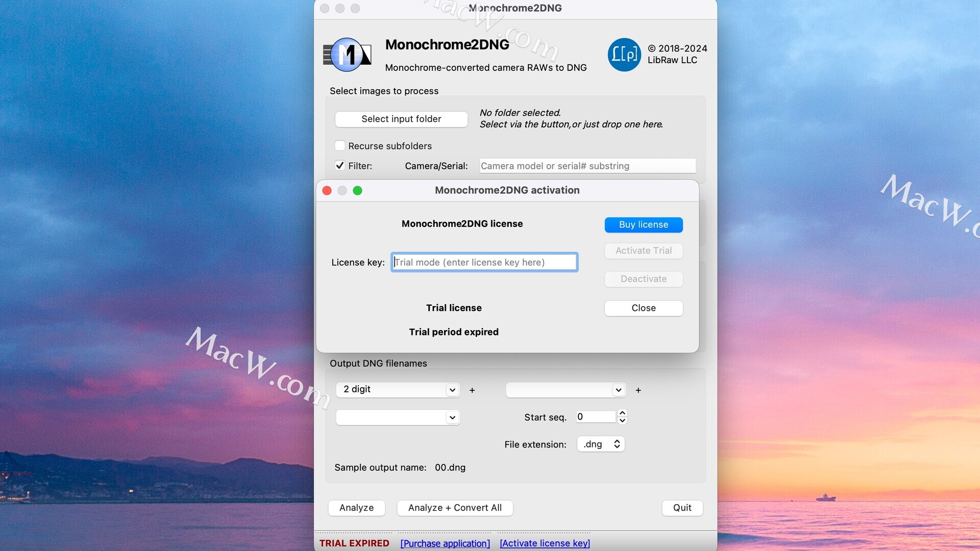The width and height of the screenshot is (980, 551).
Task: Click the TRIAL EXPIRED status text
Action: point(354,543)
